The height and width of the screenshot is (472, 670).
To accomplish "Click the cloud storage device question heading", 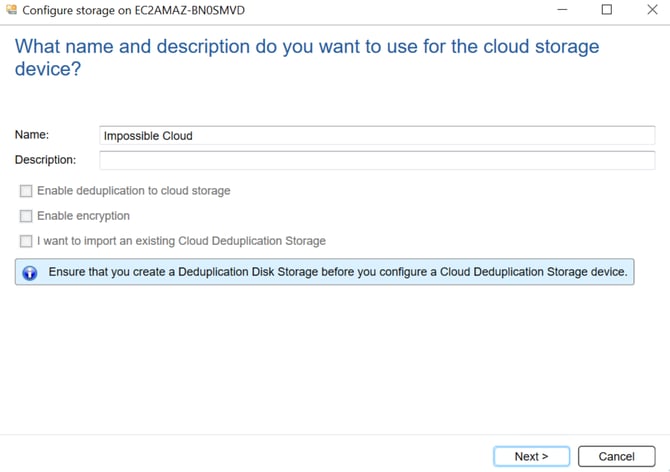I will point(307,57).
